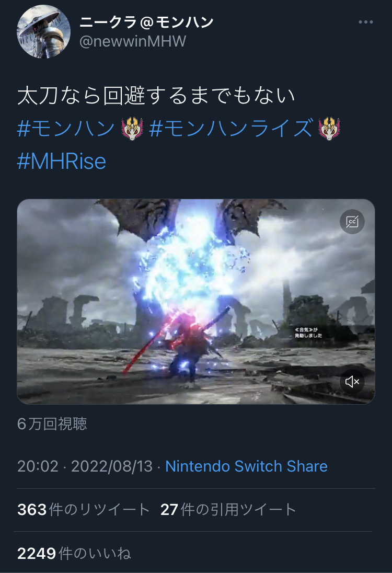
Task: Click the 20:02 · 2022/08/13 timestamp
Action: click(85, 466)
